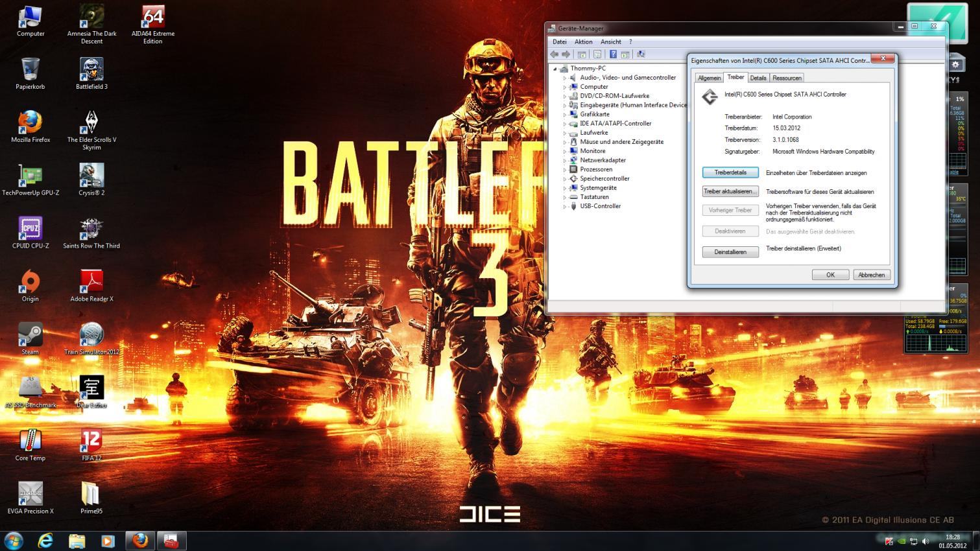This screenshot has width=980, height=551.
Task: Select the EVGA Precision X icon
Action: [x=30, y=498]
